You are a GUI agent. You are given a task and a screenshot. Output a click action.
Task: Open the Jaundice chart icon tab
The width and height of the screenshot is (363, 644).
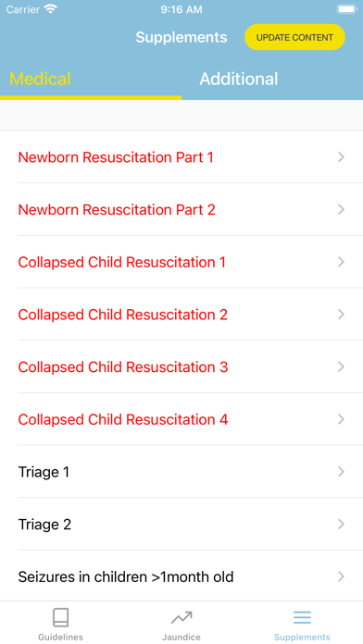point(181,617)
